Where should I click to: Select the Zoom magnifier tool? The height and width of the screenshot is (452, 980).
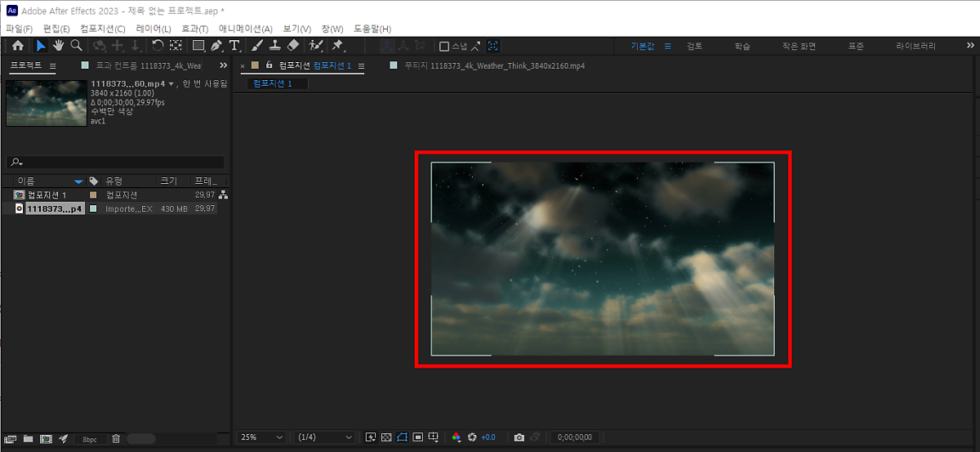(76, 46)
